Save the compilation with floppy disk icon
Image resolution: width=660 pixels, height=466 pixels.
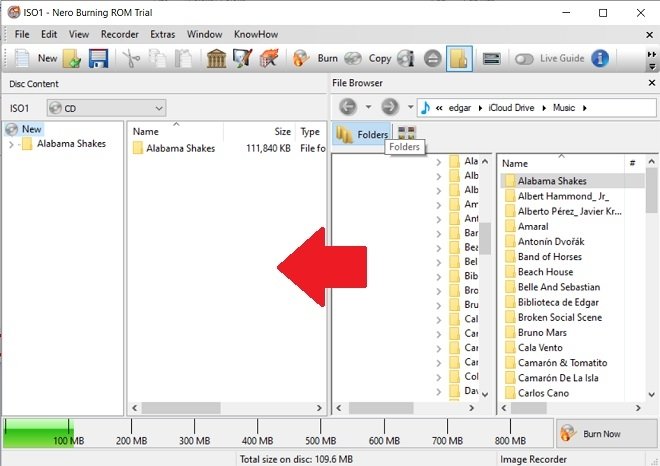coord(98,58)
